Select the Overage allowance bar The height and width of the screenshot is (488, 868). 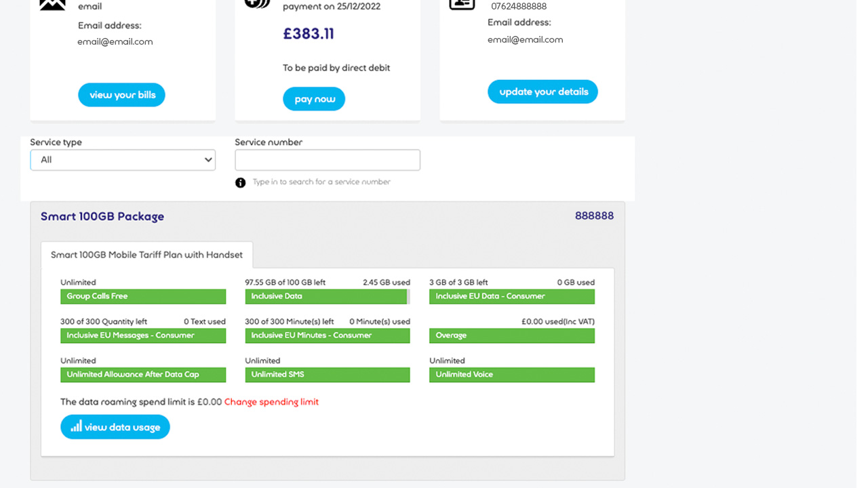pyautogui.click(x=511, y=335)
